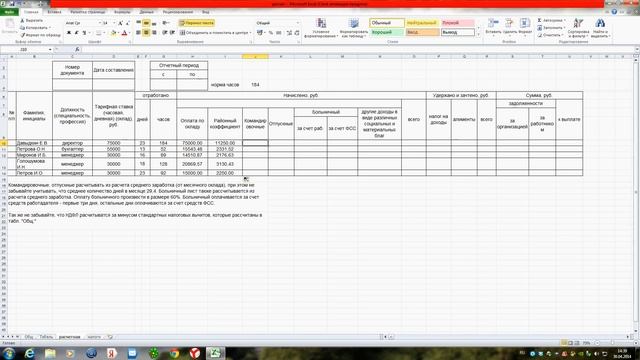Open the number format dropdown (Общий)
The width and height of the screenshot is (640, 360).
point(298,23)
